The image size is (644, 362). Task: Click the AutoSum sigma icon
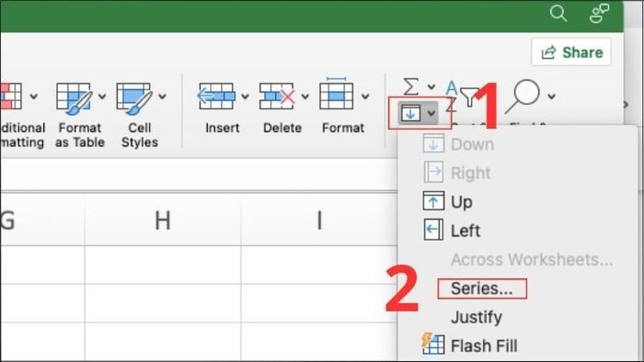pos(410,86)
